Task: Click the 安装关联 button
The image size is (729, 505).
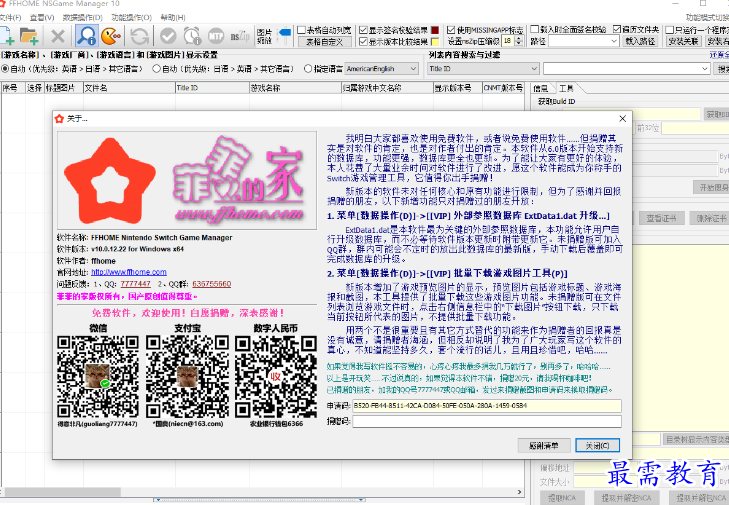Action: tap(683, 41)
